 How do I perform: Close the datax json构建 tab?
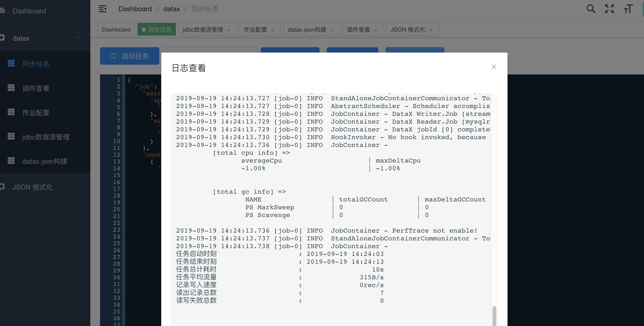(332, 30)
